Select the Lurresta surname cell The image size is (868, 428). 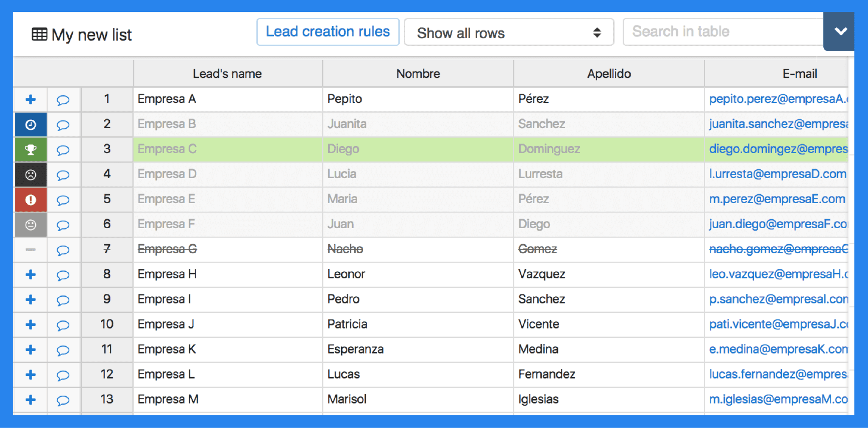609,174
